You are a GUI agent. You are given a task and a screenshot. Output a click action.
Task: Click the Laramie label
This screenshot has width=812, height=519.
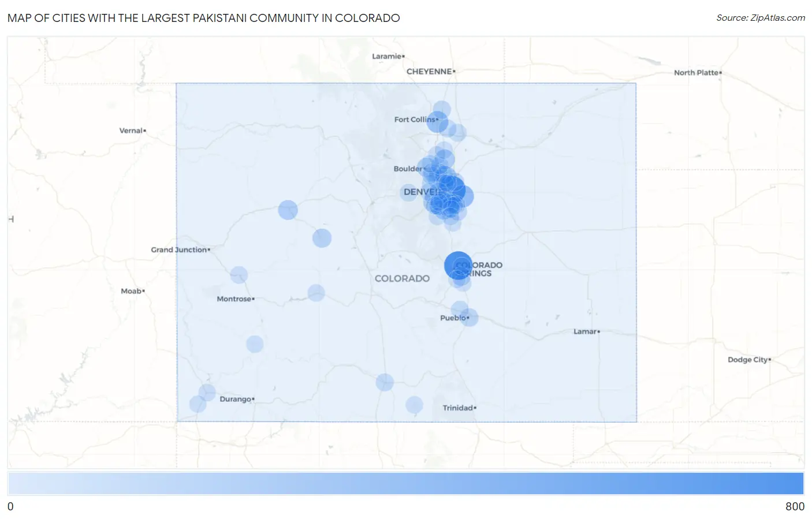(387, 56)
